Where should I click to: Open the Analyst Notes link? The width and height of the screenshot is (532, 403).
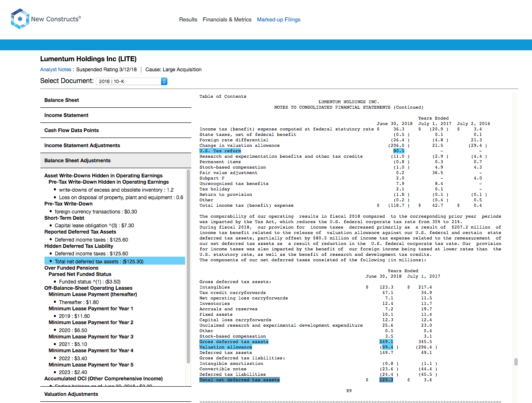[x=56, y=70]
